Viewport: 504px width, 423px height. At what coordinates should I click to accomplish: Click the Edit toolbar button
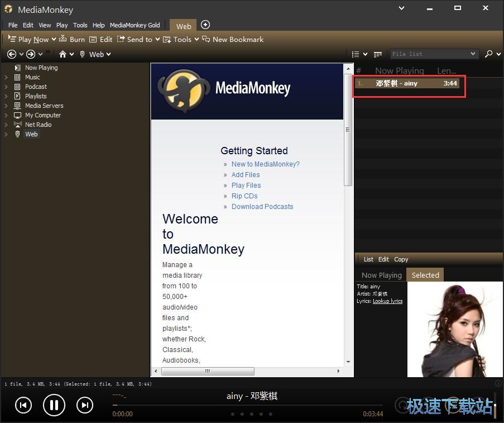(101, 39)
